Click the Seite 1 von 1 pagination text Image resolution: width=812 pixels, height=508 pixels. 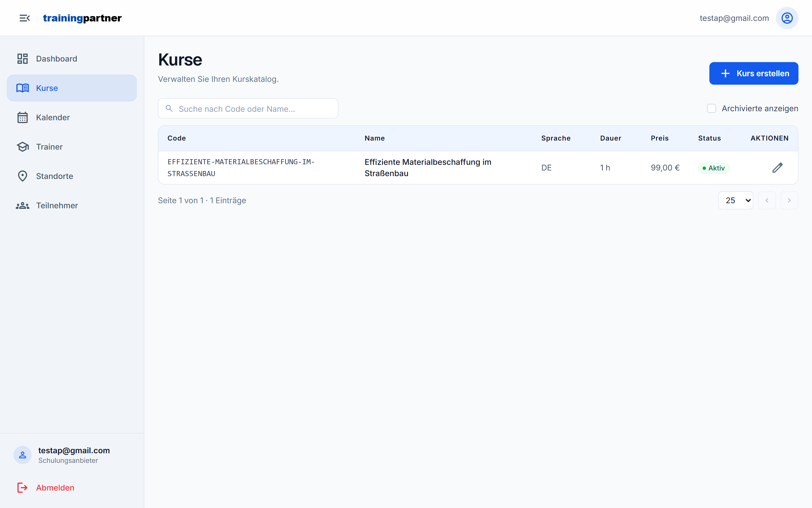point(202,201)
